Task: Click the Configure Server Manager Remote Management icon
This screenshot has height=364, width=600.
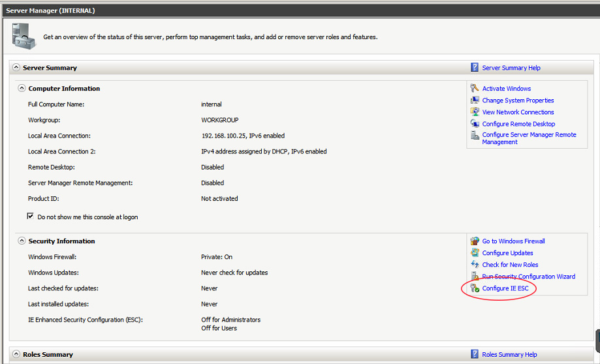Action: 475,135
